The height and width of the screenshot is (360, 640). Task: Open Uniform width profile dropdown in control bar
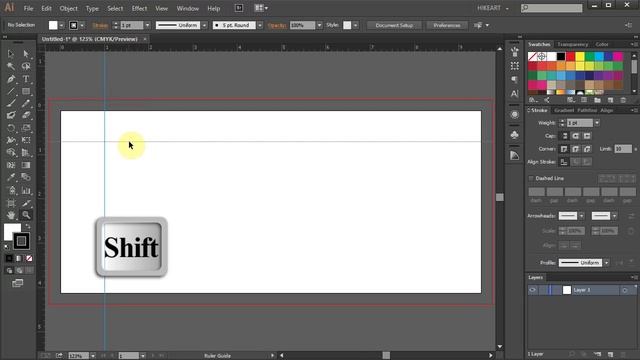(204, 25)
